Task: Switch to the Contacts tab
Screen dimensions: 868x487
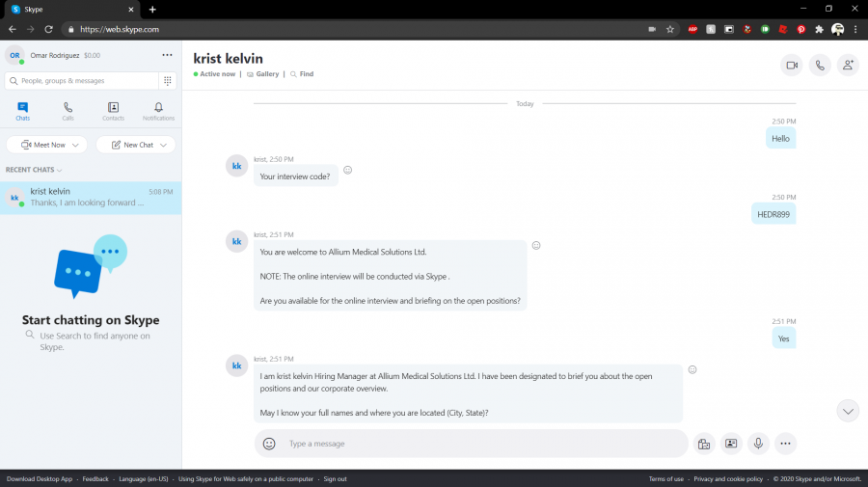Action: point(113,111)
